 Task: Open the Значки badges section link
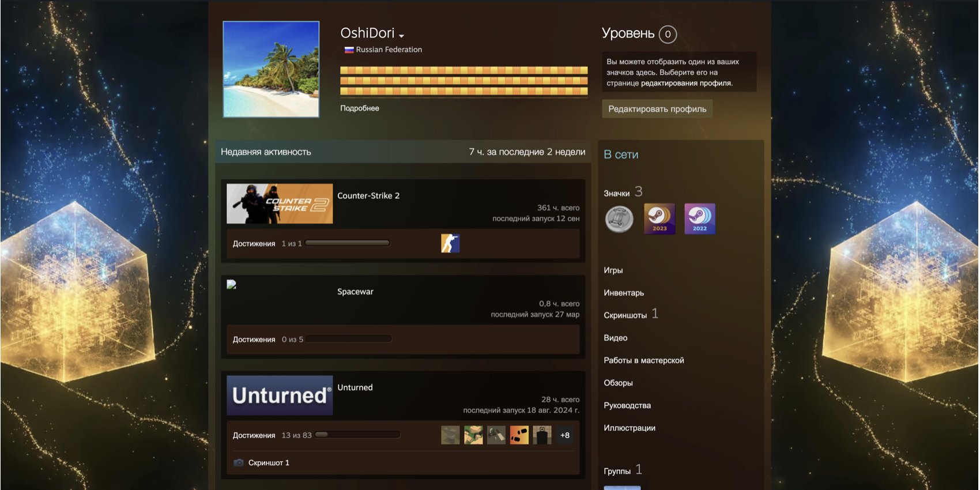click(617, 193)
